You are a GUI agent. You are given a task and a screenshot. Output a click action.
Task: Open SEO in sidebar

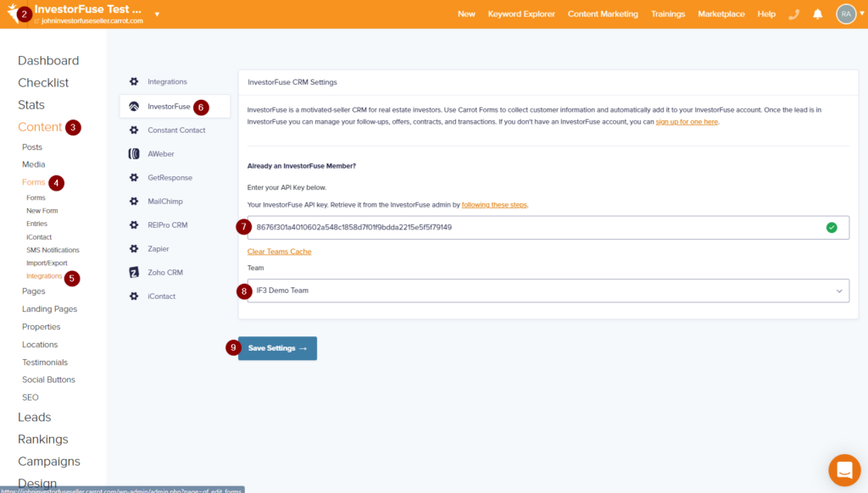click(31, 397)
